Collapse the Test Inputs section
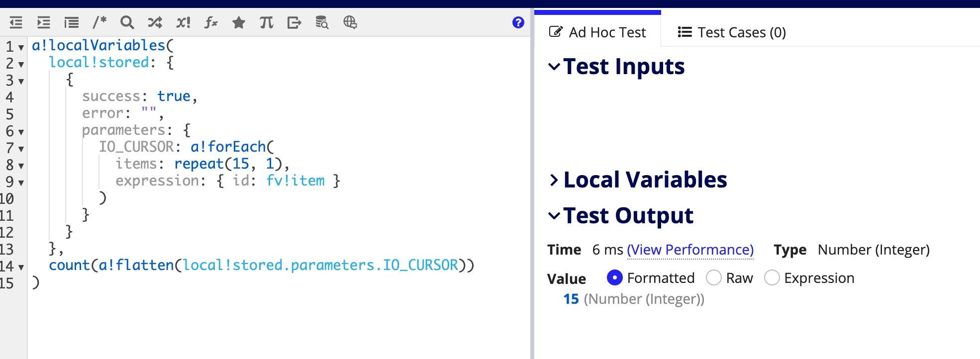The height and width of the screenshot is (359, 980). pyautogui.click(x=554, y=67)
